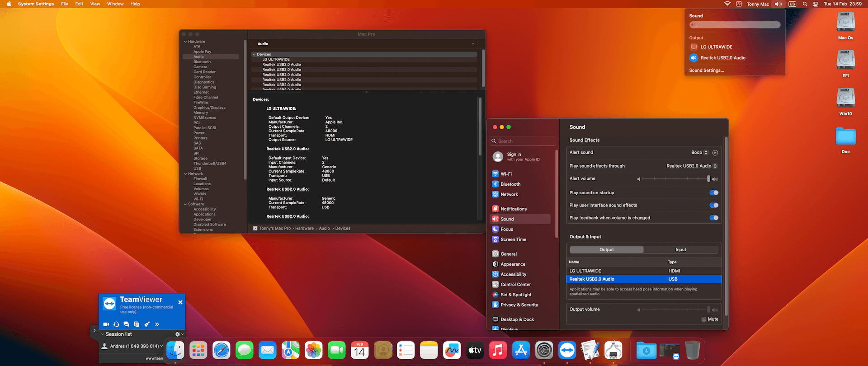The height and width of the screenshot is (366, 868).
Task: Switch to the Input tab
Action: click(680, 250)
